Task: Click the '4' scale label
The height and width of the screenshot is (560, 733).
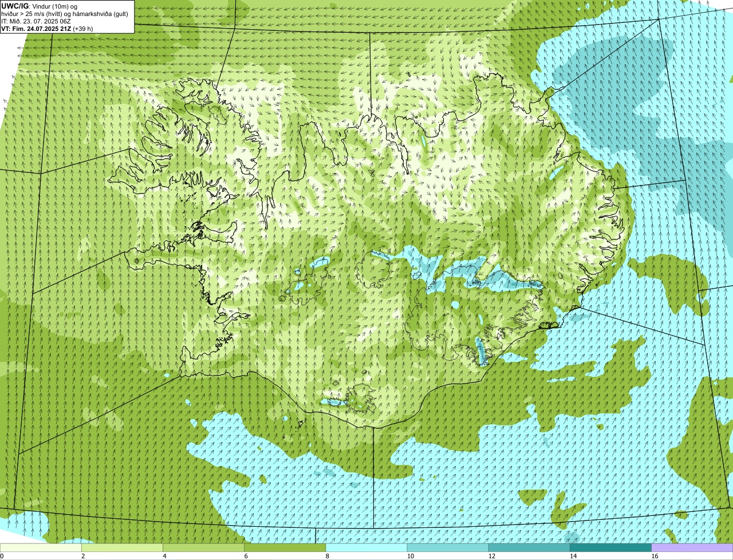Action: click(x=164, y=556)
